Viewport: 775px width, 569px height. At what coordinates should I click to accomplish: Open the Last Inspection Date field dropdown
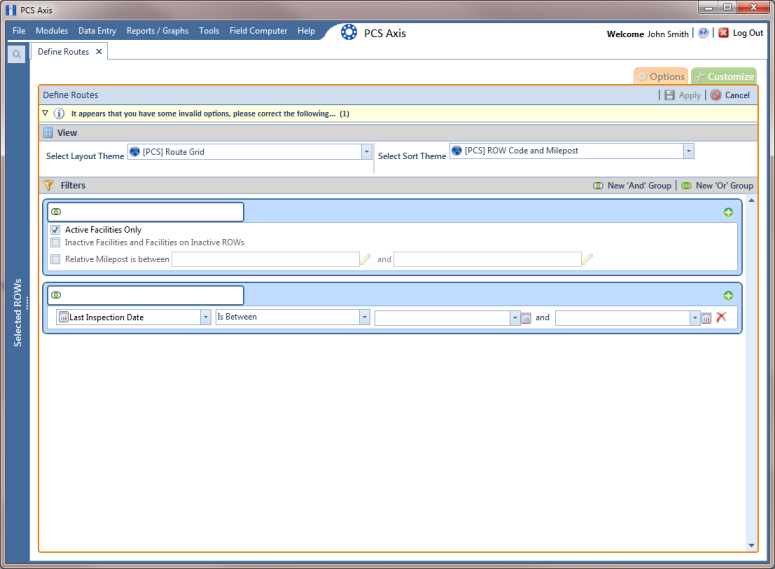point(206,317)
